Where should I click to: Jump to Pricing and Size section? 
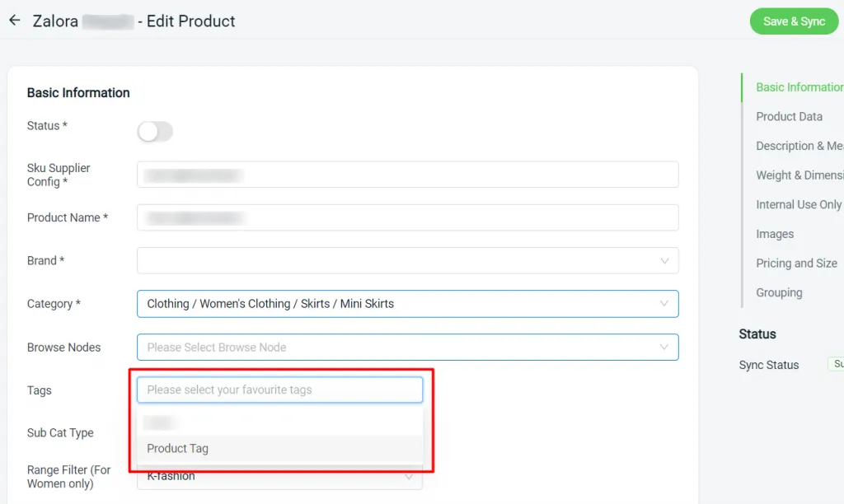tap(796, 264)
